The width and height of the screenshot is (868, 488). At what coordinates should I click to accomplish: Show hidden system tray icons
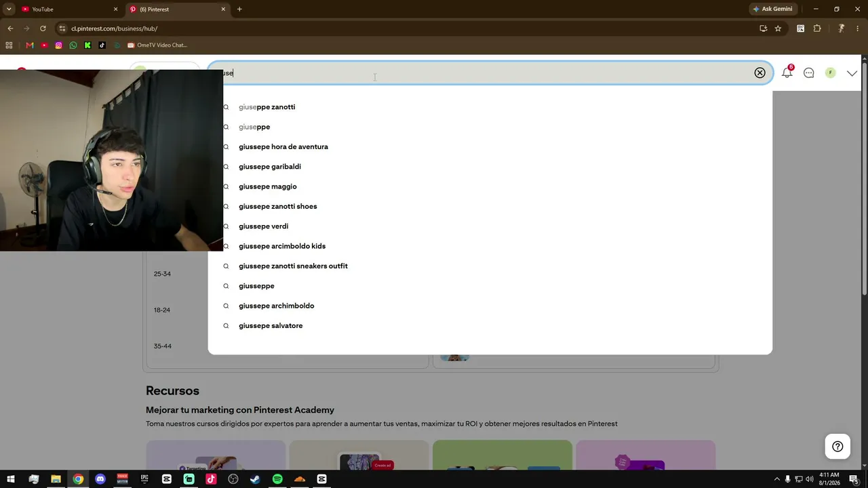tap(776, 479)
